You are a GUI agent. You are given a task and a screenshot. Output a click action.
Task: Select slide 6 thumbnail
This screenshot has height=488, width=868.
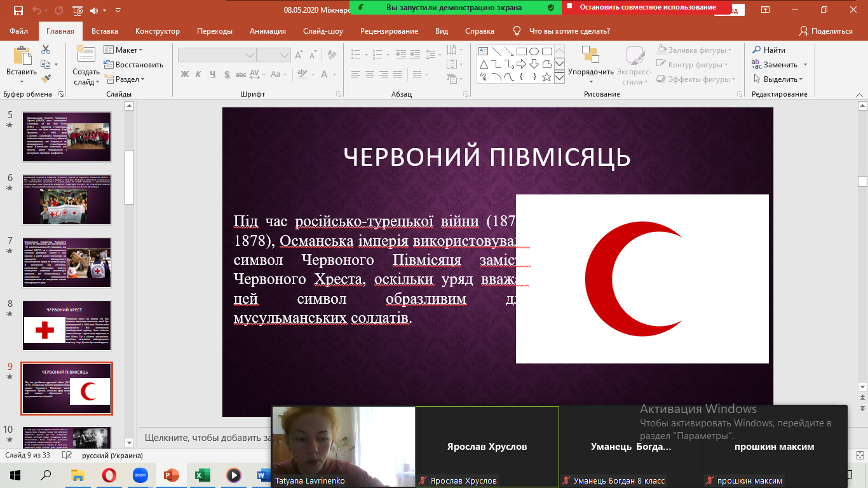[x=67, y=200]
